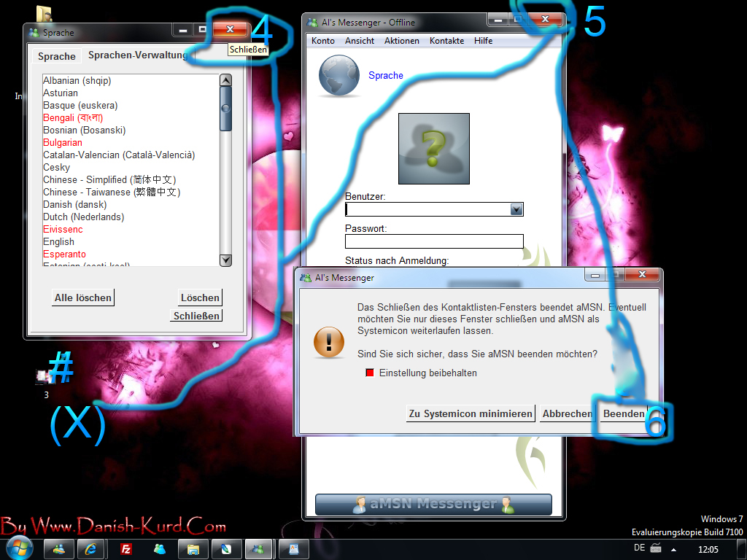Viewport: 747px width, 560px height.
Task: Open the Konto menu
Action: tap(323, 41)
